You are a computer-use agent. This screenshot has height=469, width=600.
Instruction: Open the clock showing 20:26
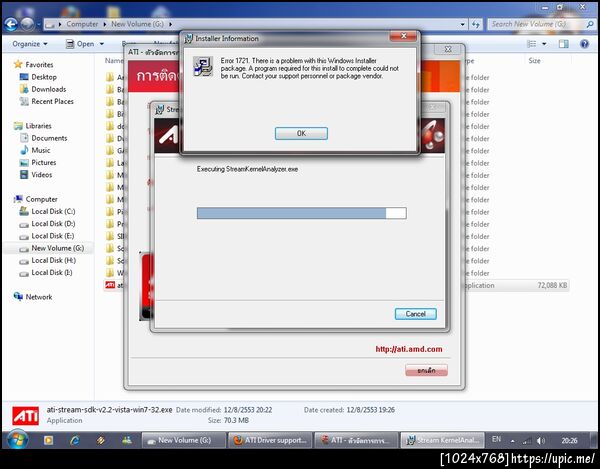tap(569, 440)
